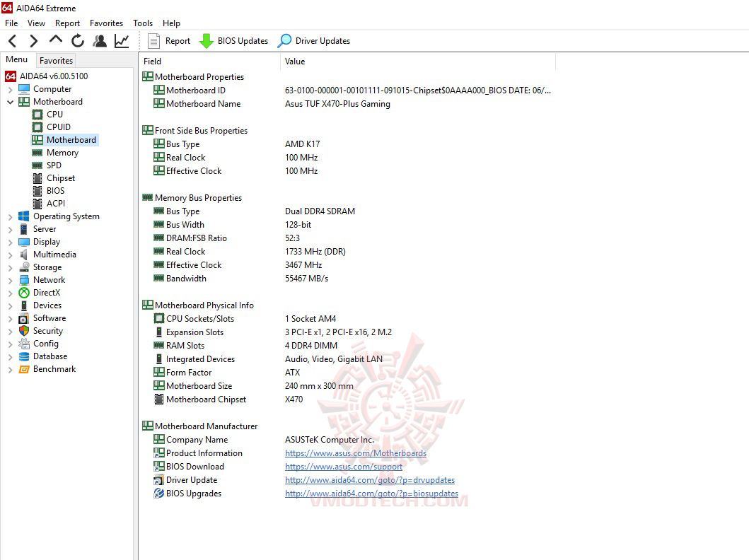Open the Report menu
Image resolution: width=749 pixels, height=560 pixels.
tap(67, 23)
